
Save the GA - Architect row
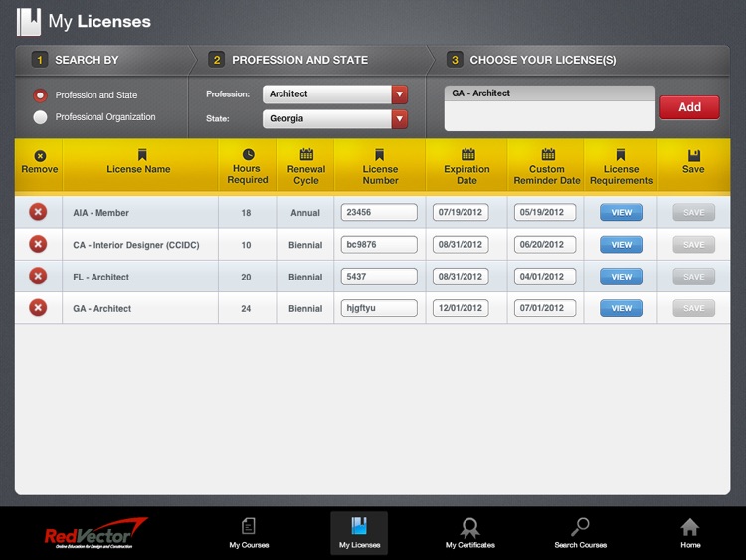(693, 308)
